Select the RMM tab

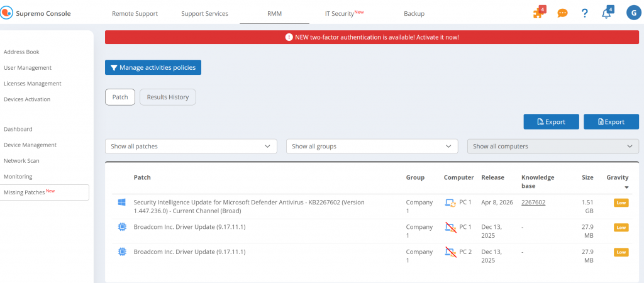[274, 14]
